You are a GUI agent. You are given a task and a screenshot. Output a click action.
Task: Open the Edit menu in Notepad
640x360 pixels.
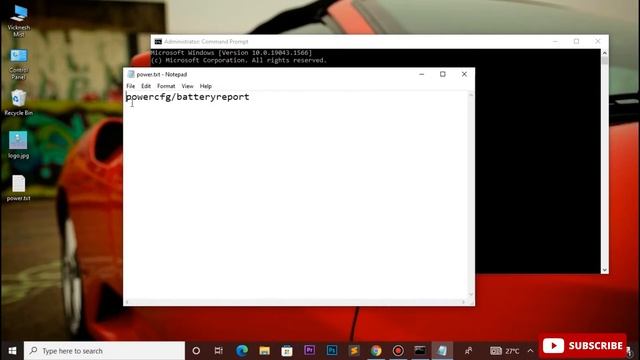click(x=146, y=86)
